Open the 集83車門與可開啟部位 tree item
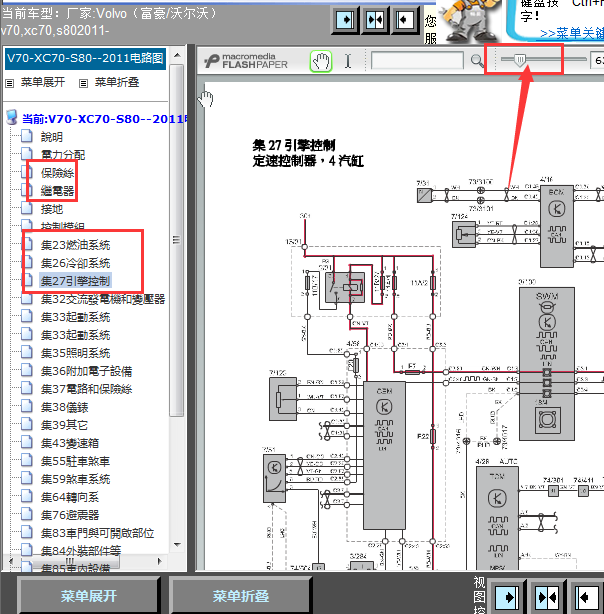Viewport: 604px width, 614px height. 98,533
